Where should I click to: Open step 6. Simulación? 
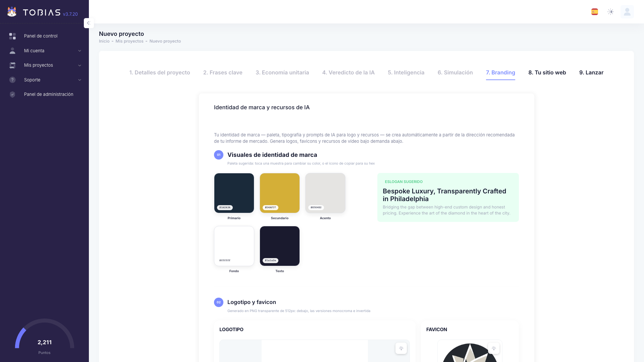click(x=455, y=72)
